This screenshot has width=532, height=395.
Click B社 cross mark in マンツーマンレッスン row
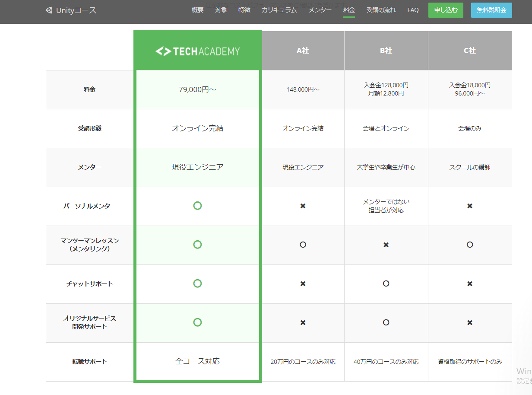(x=386, y=245)
